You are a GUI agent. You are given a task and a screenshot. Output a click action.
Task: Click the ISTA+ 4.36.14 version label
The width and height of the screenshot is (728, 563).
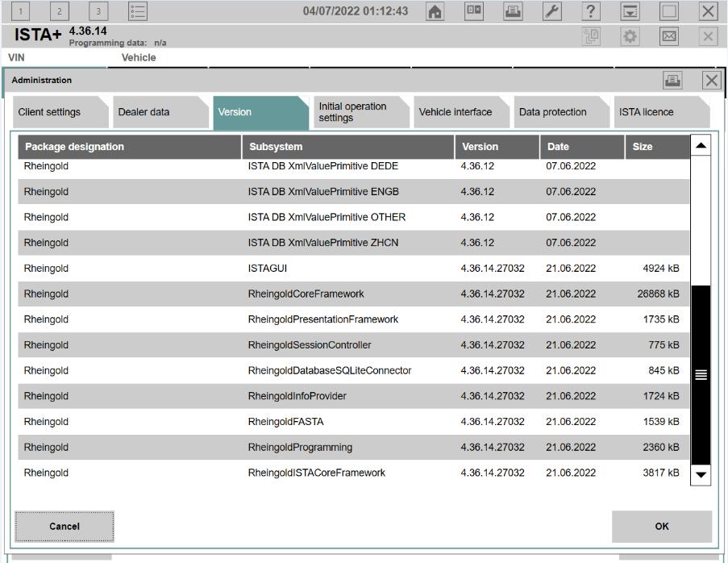click(60, 35)
